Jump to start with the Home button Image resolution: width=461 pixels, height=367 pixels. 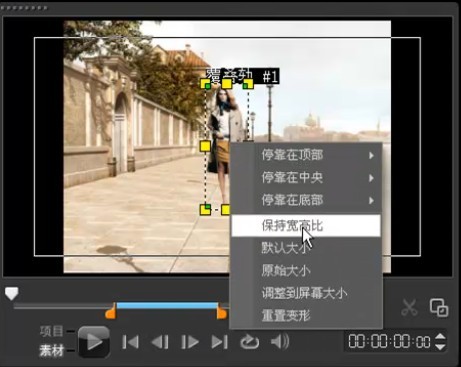tap(130, 342)
